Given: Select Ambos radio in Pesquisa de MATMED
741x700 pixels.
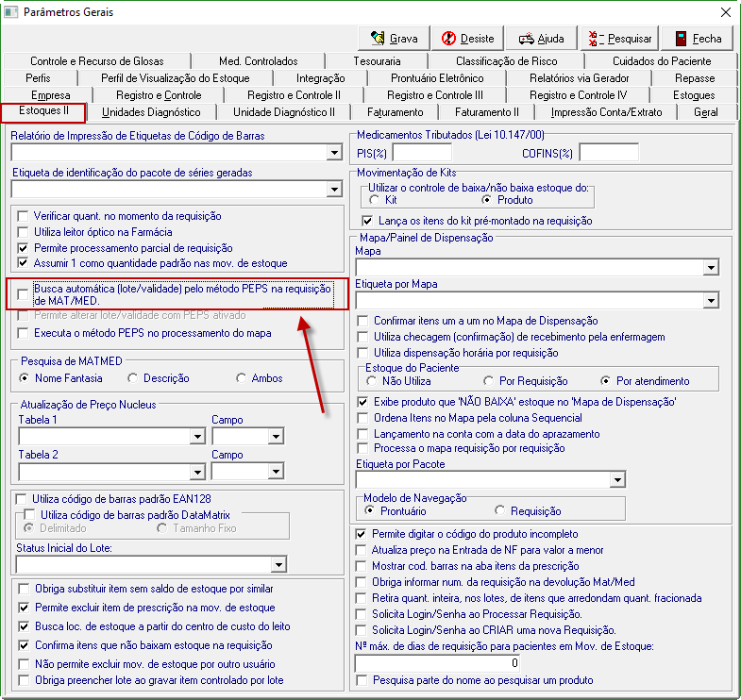Looking at the screenshot, I should point(241,378).
